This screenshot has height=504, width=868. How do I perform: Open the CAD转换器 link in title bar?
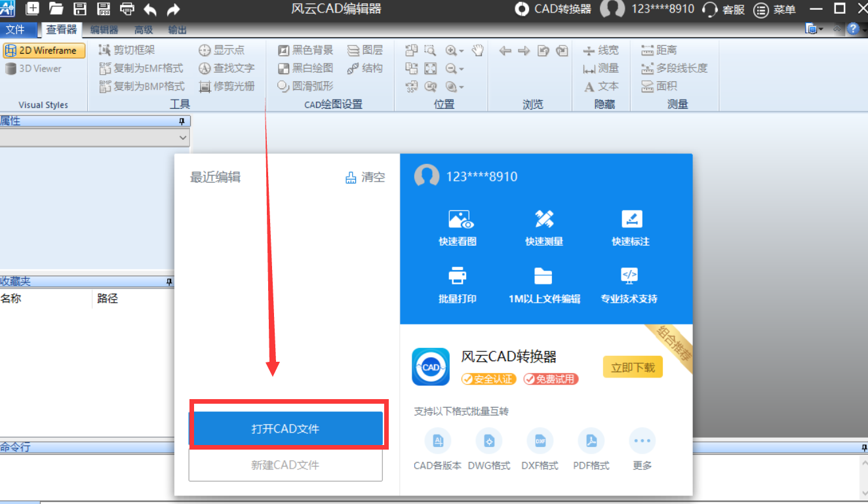(x=553, y=9)
